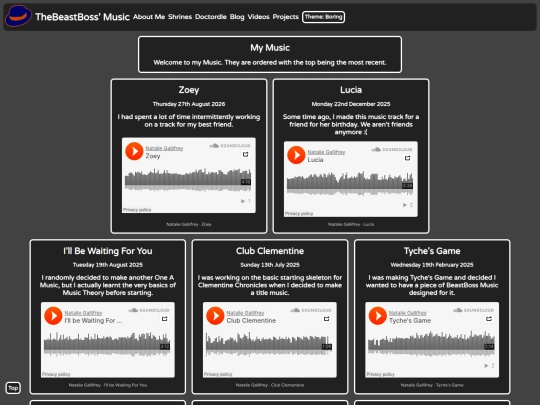
Task: Select date 'Thursday 27th August 2026'
Action: [189, 104]
